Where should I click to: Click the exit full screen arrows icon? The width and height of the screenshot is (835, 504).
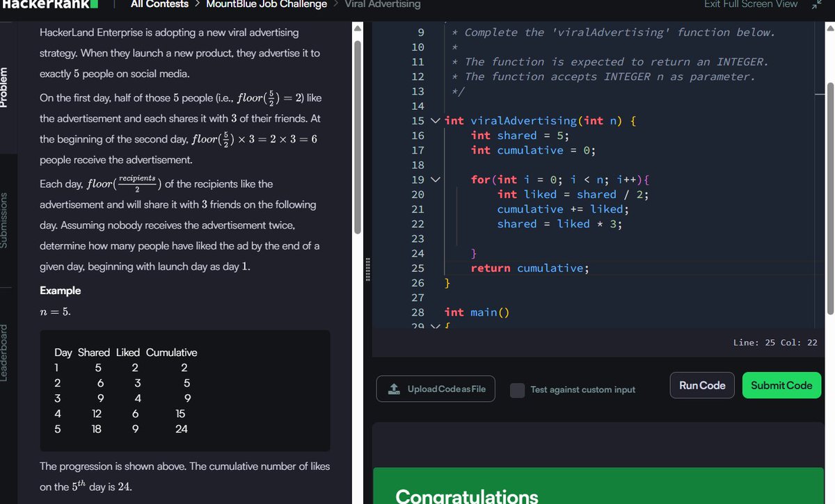click(817, 4)
